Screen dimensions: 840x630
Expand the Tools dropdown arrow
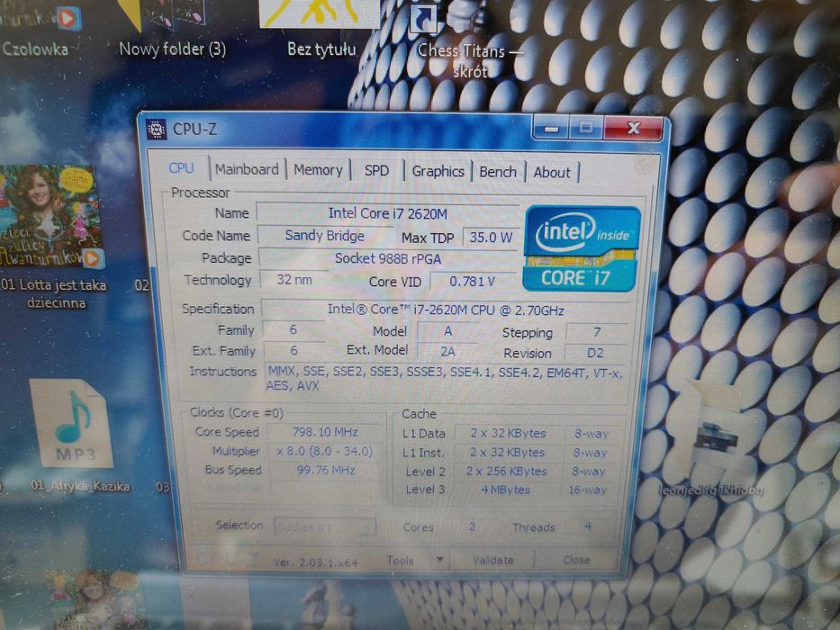click(x=440, y=560)
